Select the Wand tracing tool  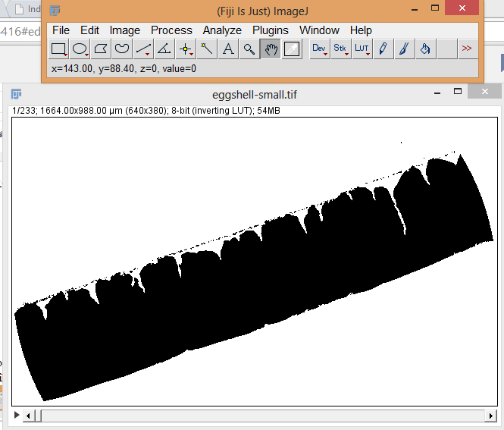coord(207,49)
